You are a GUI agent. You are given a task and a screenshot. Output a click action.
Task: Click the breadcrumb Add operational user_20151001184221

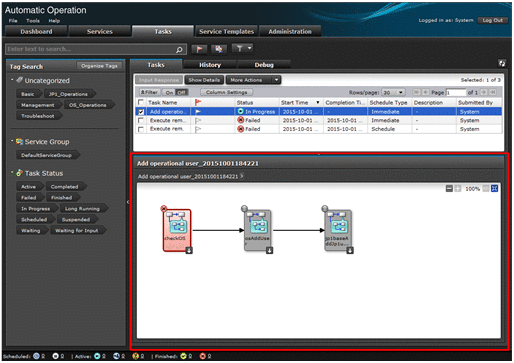pos(188,176)
